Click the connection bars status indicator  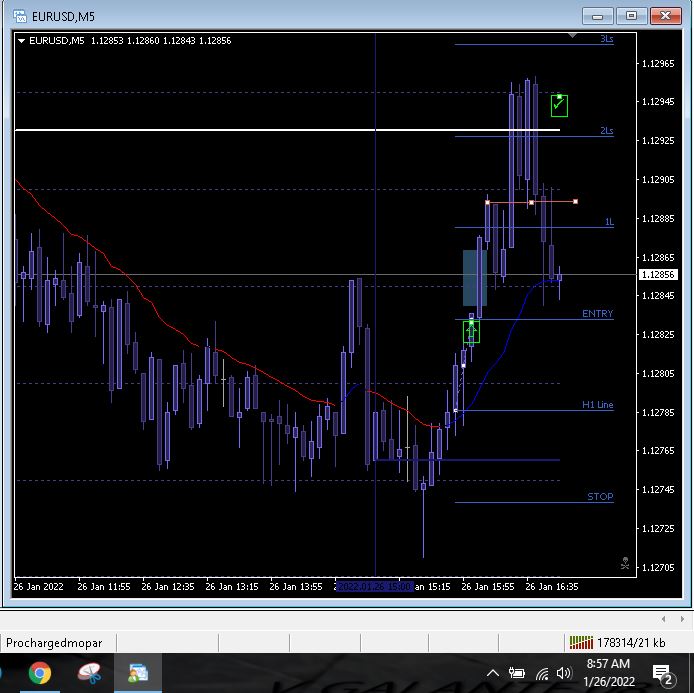point(581,643)
